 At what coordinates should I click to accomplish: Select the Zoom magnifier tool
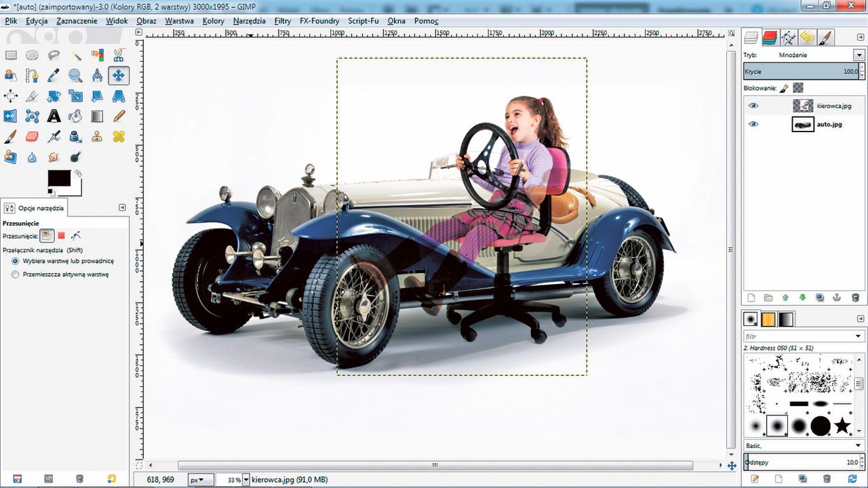point(75,76)
